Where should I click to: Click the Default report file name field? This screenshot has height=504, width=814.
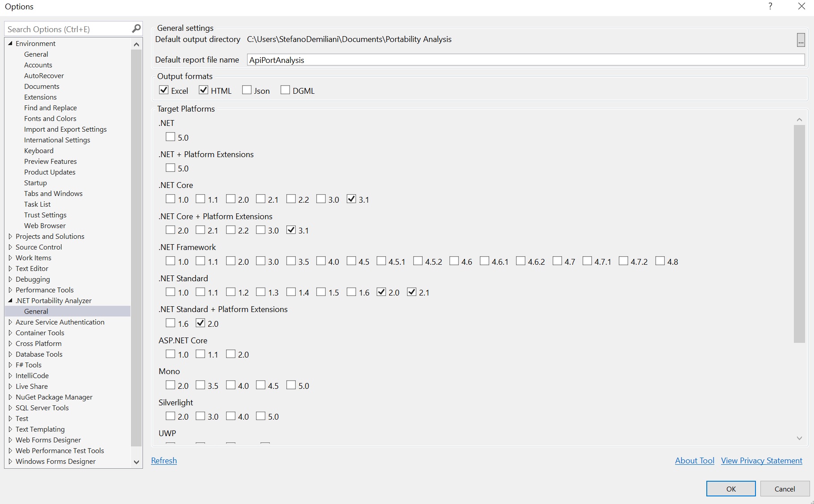click(525, 60)
